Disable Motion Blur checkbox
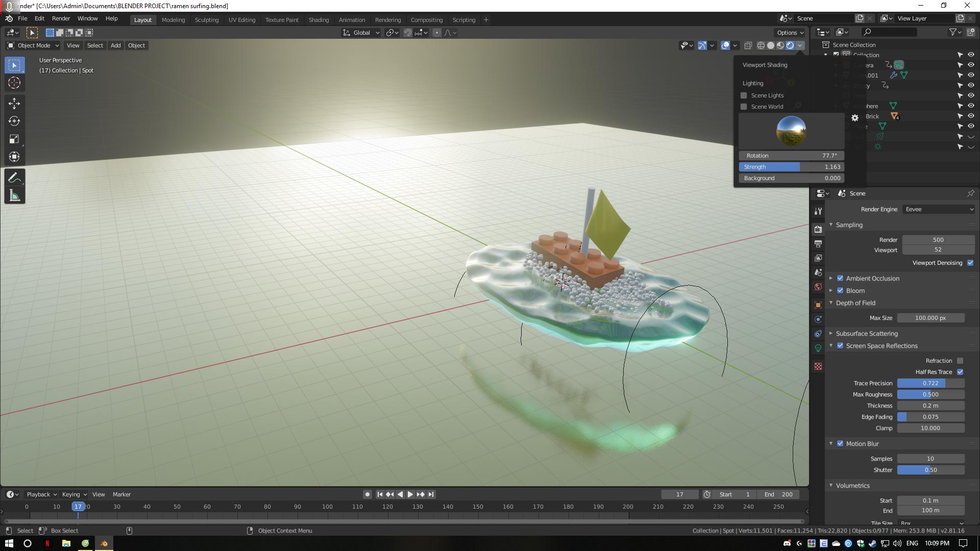 pyautogui.click(x=840, y=443)
